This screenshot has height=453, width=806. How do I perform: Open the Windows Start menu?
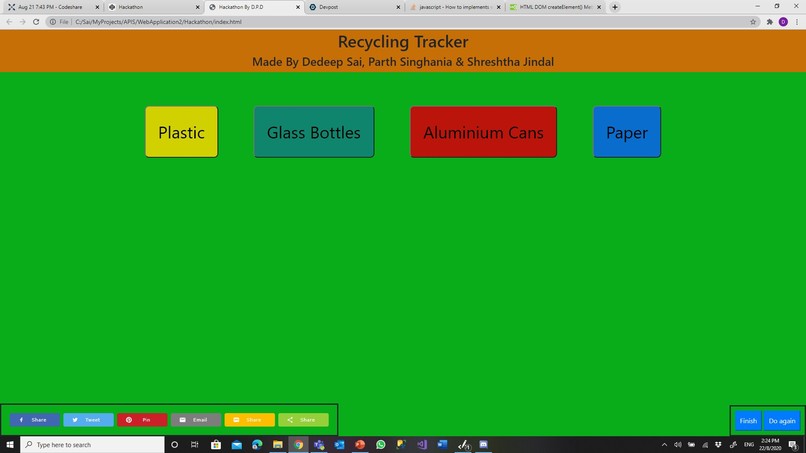click(x=10, y=444)
